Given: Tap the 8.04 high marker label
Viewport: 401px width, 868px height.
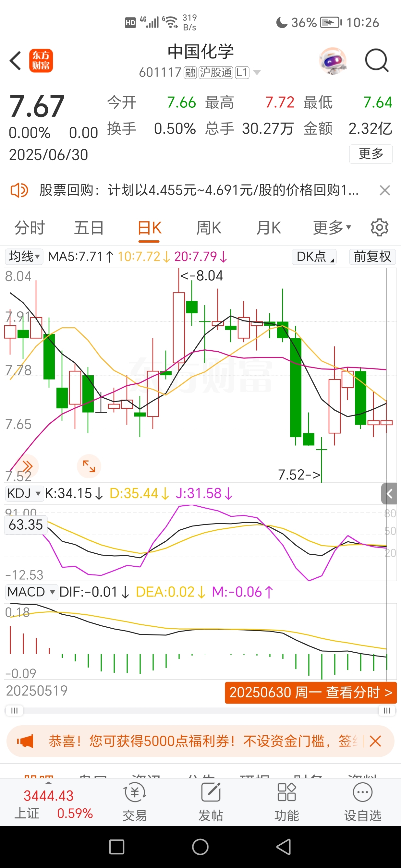Looking at the screenshot, I should (201, 276).
